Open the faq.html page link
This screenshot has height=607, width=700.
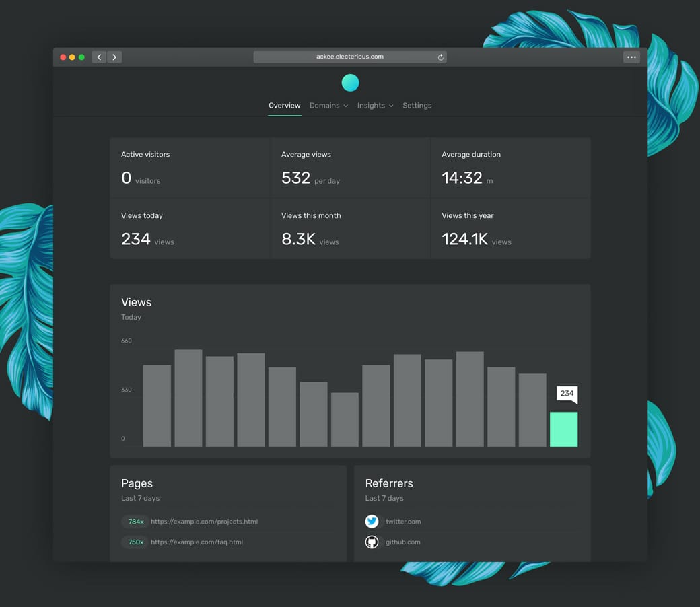tap(197, 542)
